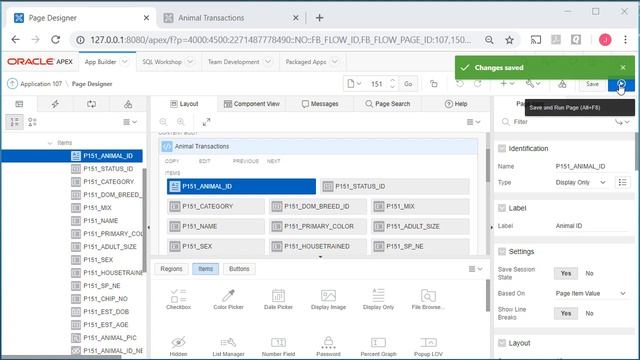Set Show Line Breaks to Yes
Image resolution: width=640 pixels, height=360 pixels.
click(566, 313)
